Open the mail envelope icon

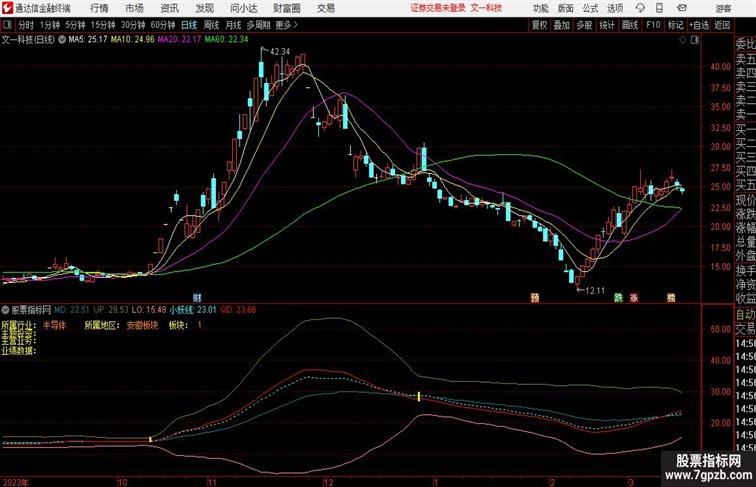(682, 8)
